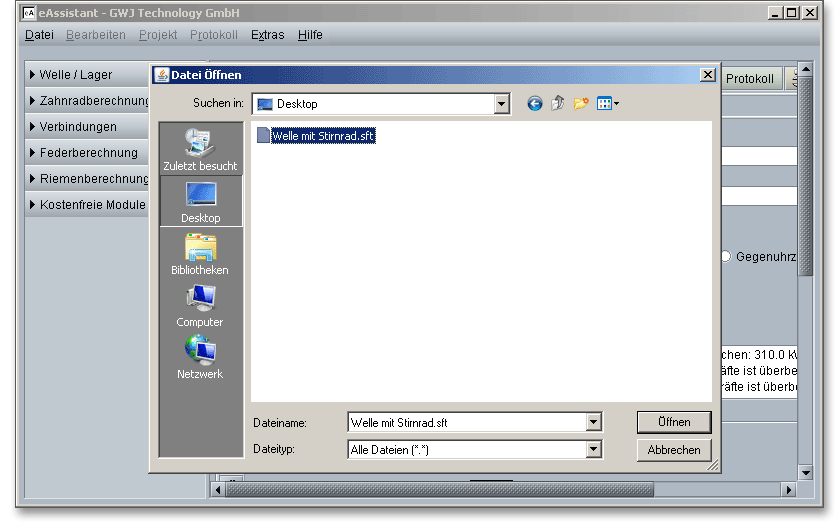Select the Gegenuhrzeigersinn radio button
This screenshot has height=523, width=839.
725,257
